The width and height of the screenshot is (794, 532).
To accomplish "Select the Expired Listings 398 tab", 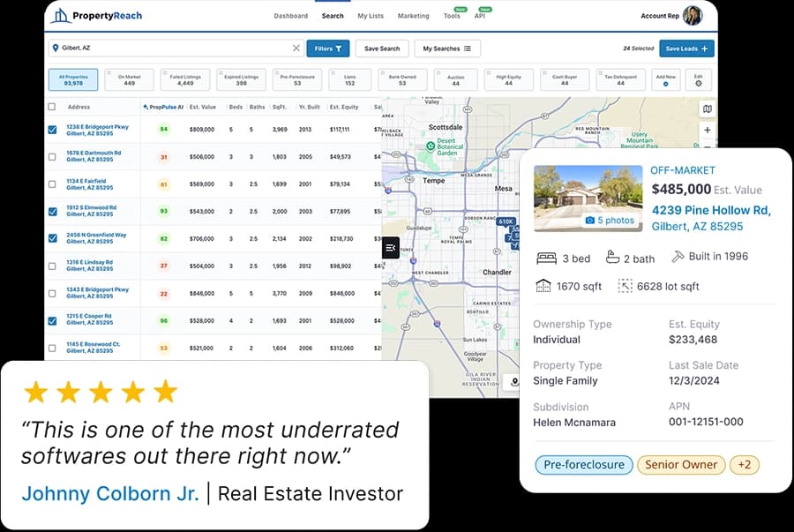I will tap(242, 80).
